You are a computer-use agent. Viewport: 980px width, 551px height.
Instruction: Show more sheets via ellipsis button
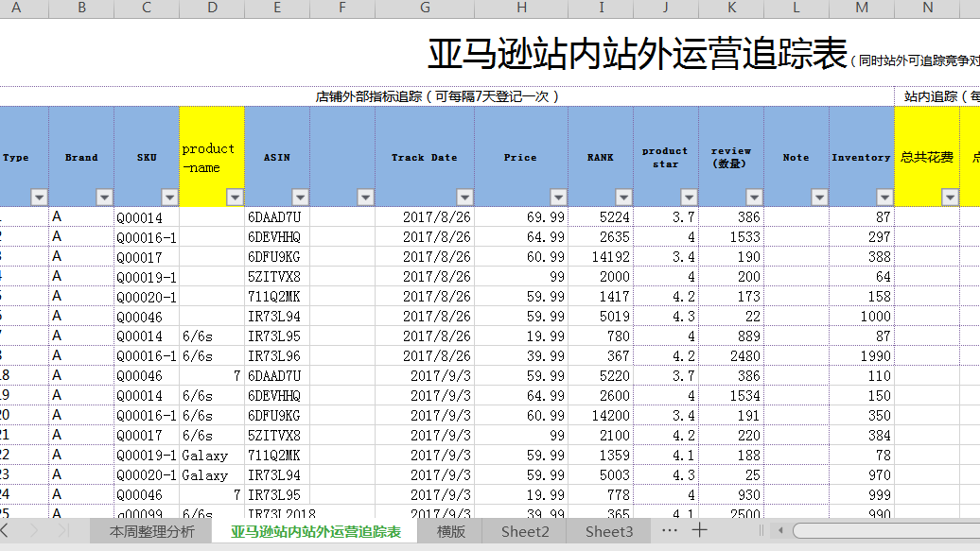click(x=670, y=530)
